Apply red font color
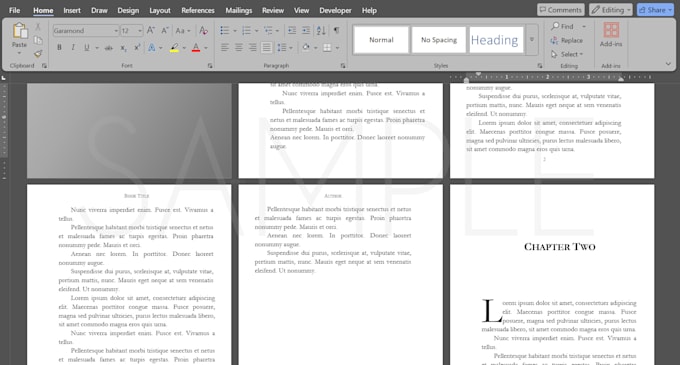 coord(196,48)
